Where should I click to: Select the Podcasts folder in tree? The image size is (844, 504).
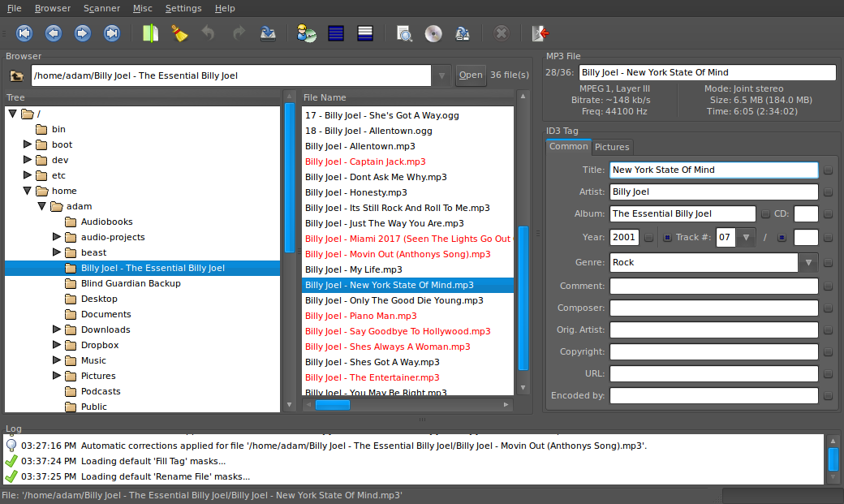point(101,391)
